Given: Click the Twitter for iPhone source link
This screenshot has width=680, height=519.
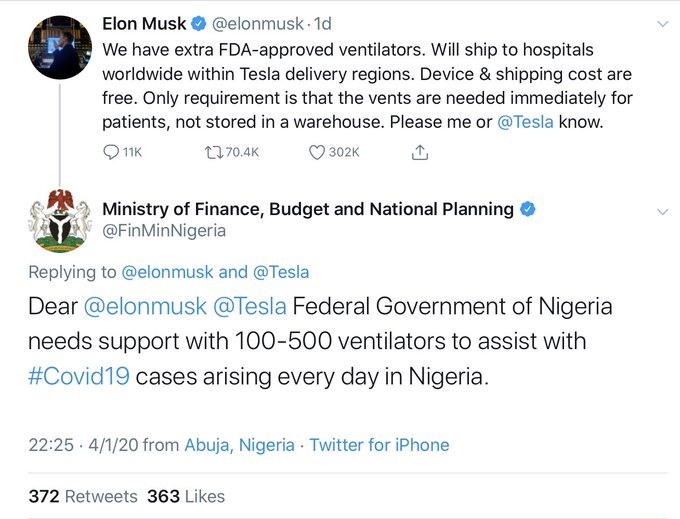Looking at the screenshot, I should pyautogui.click(x=379, y=445).
